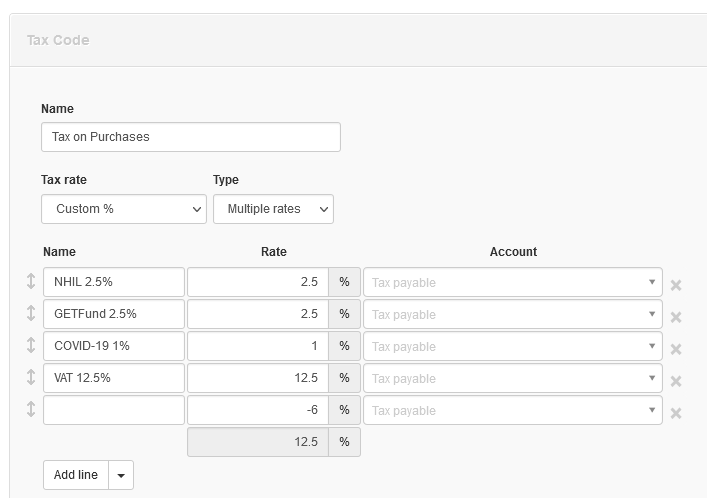Delete the VAT 12.5% row
The height and width of the screenshot is (498, 707).
(x=675, y=381)
